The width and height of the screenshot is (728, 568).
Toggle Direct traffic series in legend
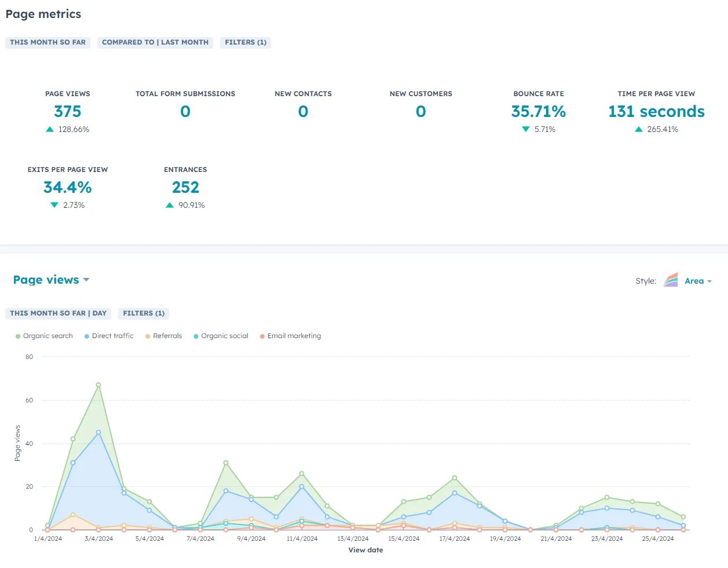(x=109, y=336)
